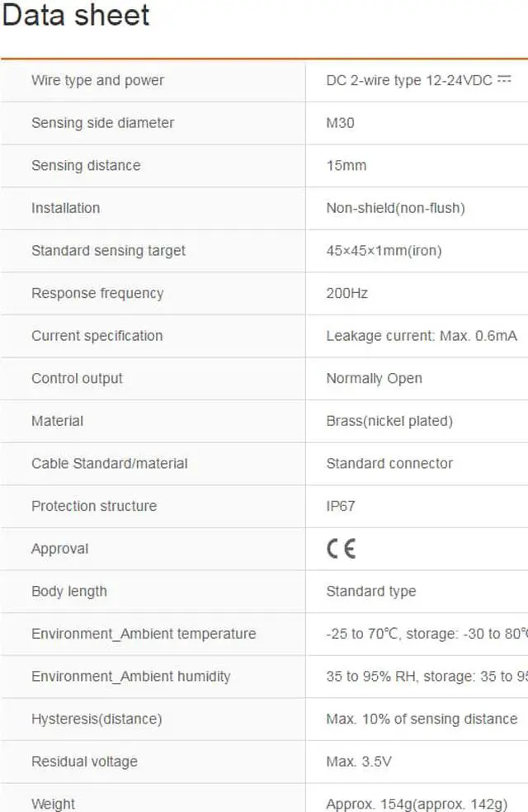Select the Leakage current specification text
This screenshot has height=812, width=528.
pyautogui.click(x=422, y=336)
